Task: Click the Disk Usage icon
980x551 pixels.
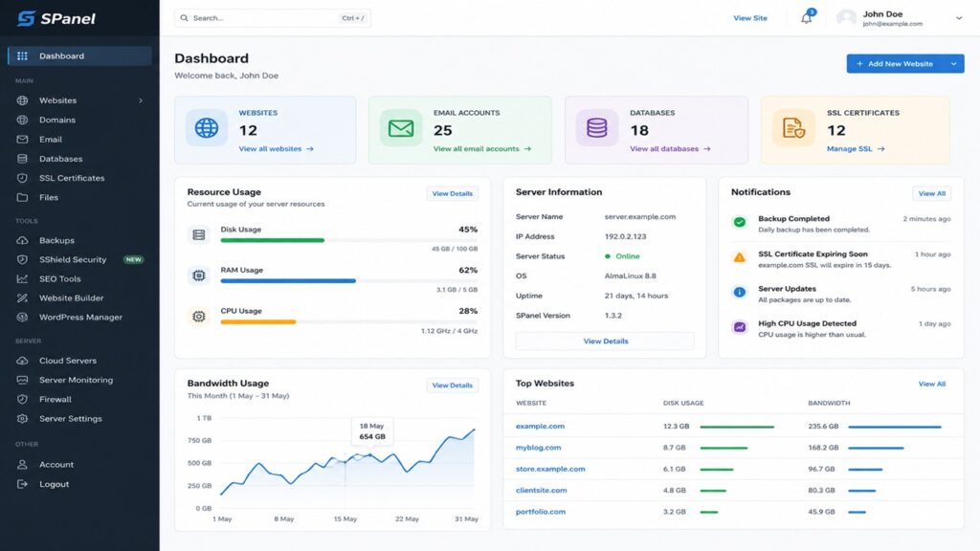Action: coord(199,235)
